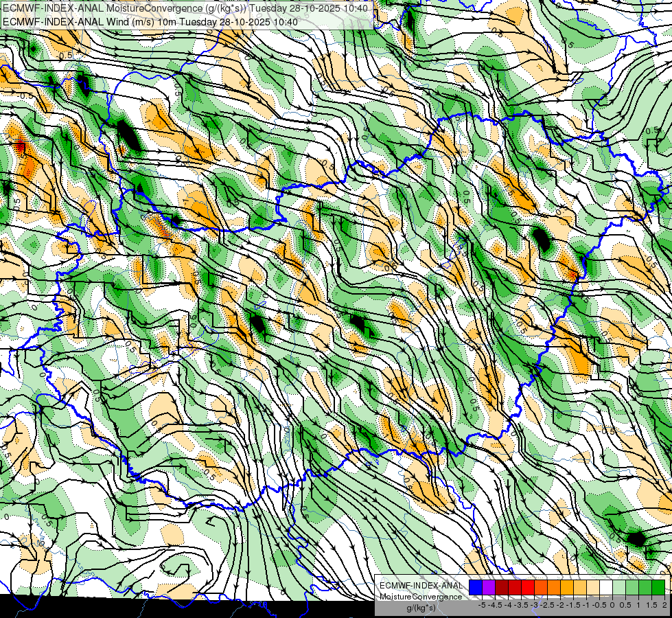Screen dimensions: 672x618
Task: Click the blue legend swatch left of -5
Action: pyautogui.click(x=476, y=588)
